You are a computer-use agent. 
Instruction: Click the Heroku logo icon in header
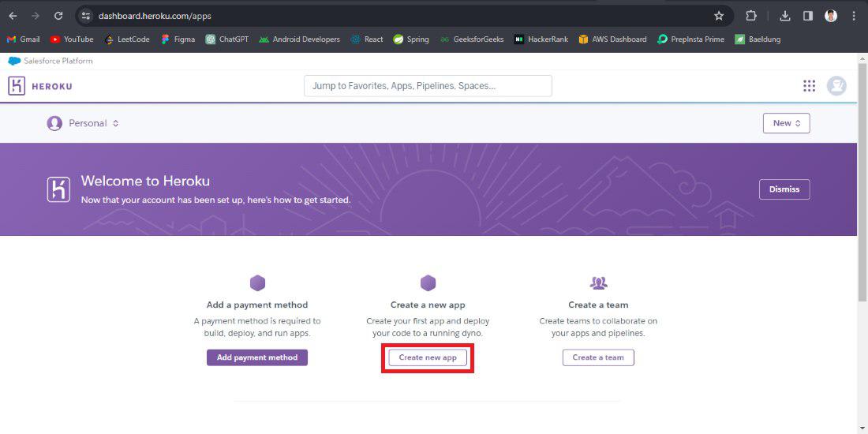pos(17,86)
